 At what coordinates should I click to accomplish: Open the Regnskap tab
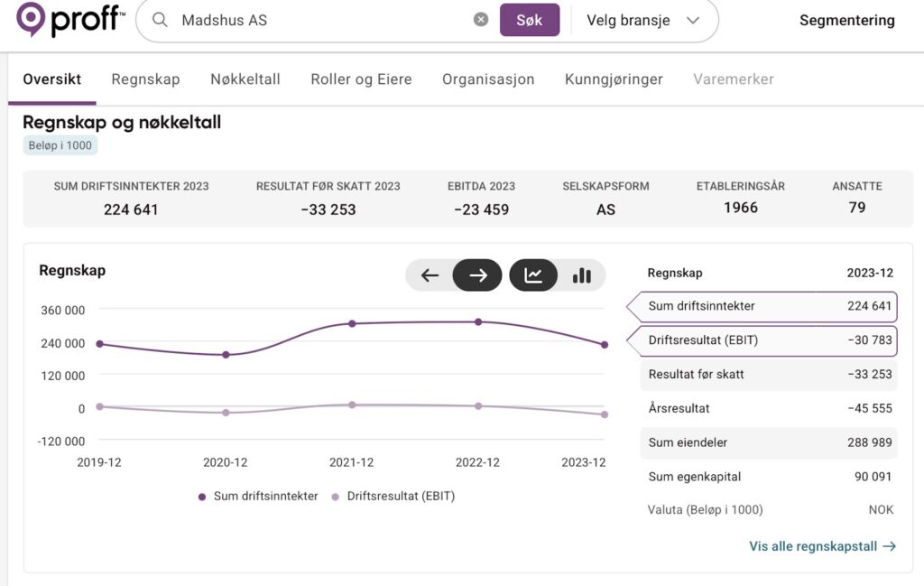coord(145,79)
